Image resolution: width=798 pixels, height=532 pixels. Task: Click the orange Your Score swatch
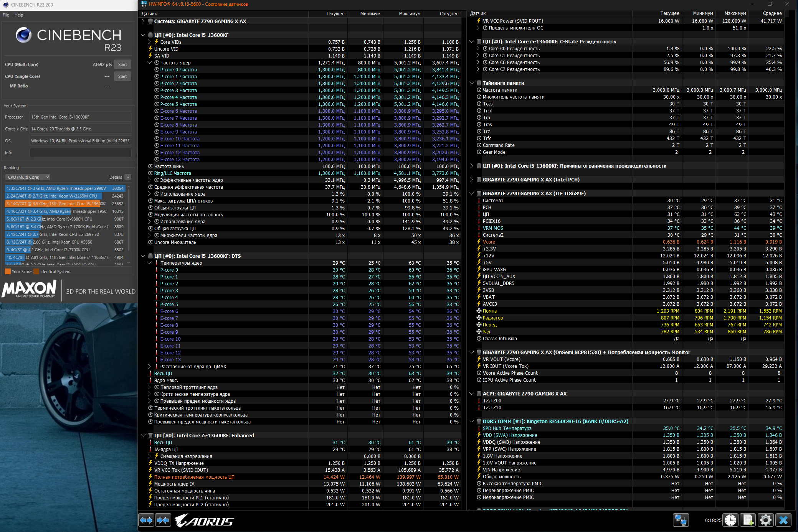click(x=8, y=272)
